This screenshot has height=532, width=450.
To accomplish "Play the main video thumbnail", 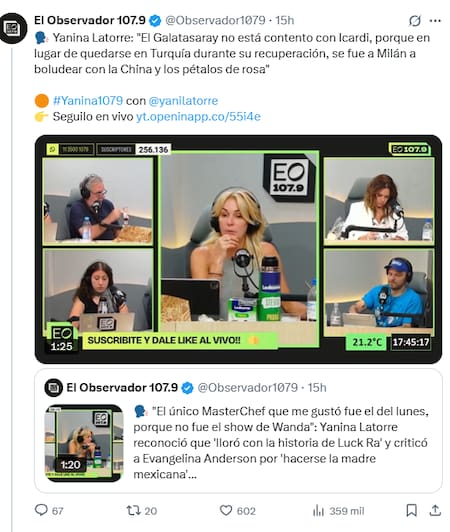I will 238,249.
